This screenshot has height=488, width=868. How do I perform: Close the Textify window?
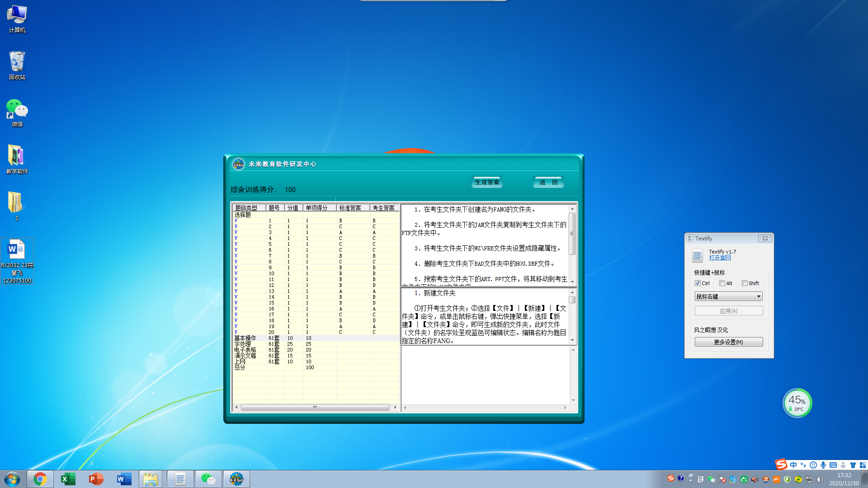[765, 238]
